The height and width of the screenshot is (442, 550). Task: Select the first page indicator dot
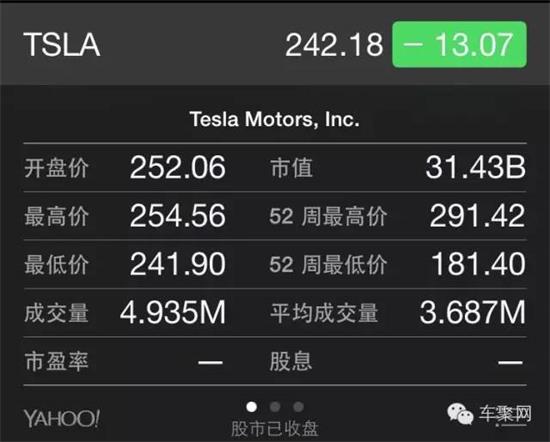pos(251,407)
